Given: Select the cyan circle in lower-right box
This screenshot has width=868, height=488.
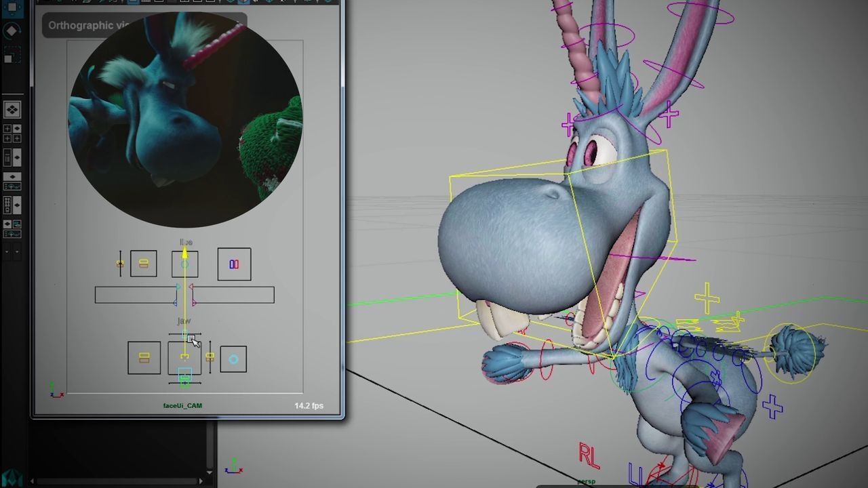Looking at the screenshot, I should pos(233,359).
